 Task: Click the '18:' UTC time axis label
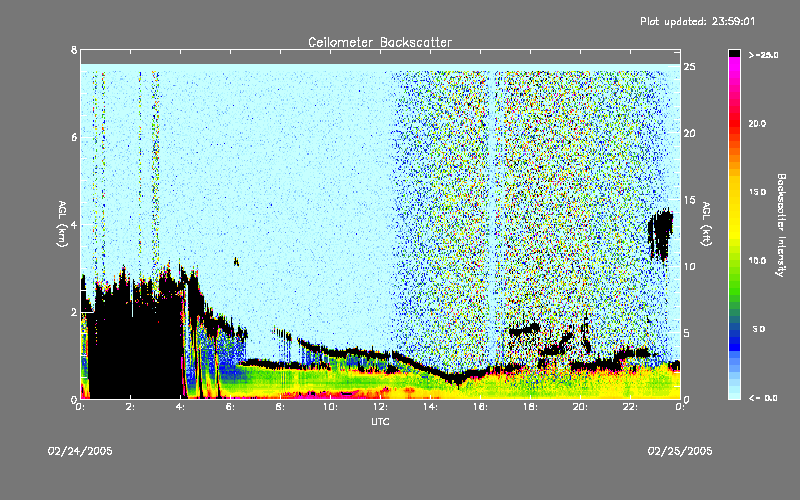530,407
